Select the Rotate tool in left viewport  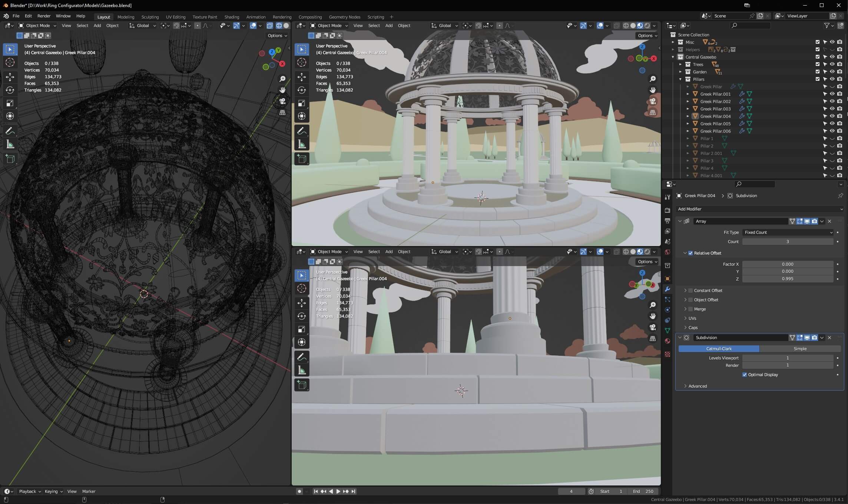pyautogui.click(x=10, y=90)
